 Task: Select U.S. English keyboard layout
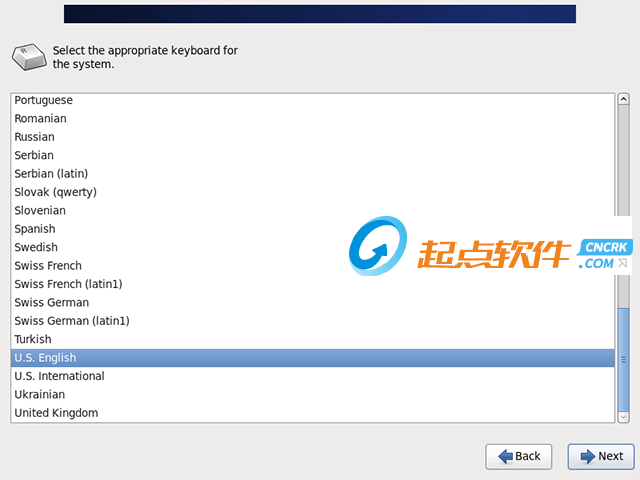click(313, 358)
